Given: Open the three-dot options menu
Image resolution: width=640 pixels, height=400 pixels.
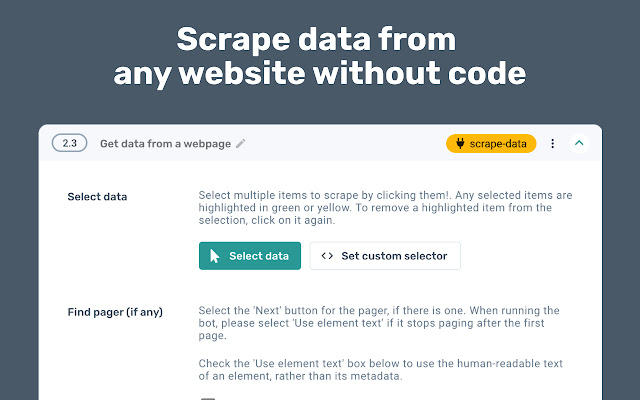Looking at the screenshot, I should tap(552, 144).
